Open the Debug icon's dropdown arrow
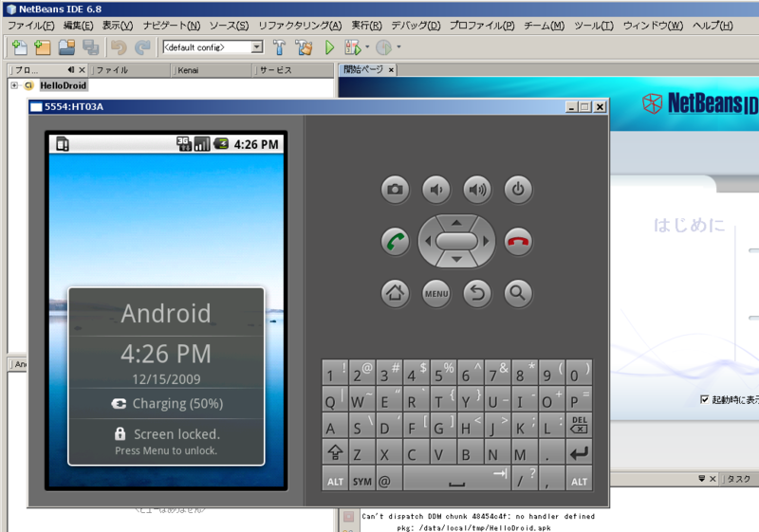This screenshot has width=759, height=532. click(367, 46)
